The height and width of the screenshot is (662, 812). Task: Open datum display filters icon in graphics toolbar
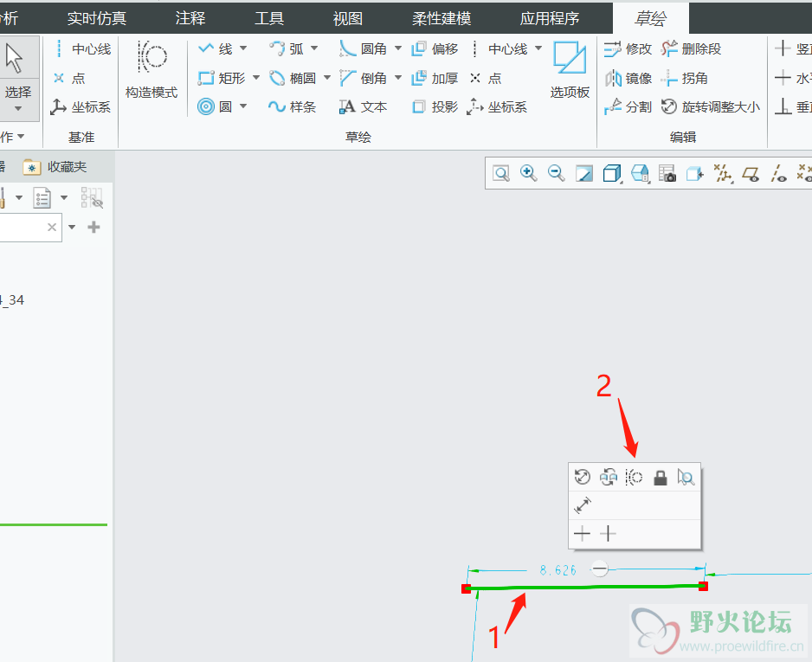click(x=723, y=173)
